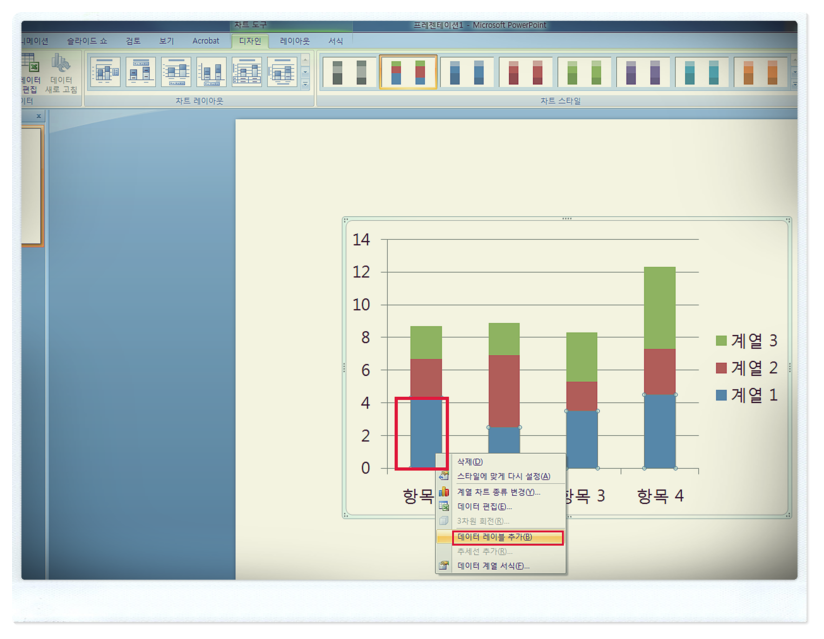This screenshot has width=824, height=639.
Task: Open 데이터 계열 서식 from context menu
Action: pos(492,566)
